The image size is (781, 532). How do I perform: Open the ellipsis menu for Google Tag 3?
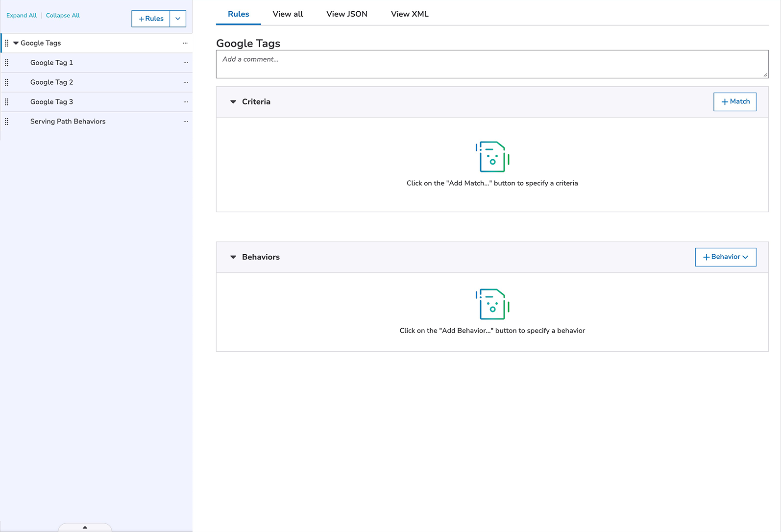coord(186,102)
